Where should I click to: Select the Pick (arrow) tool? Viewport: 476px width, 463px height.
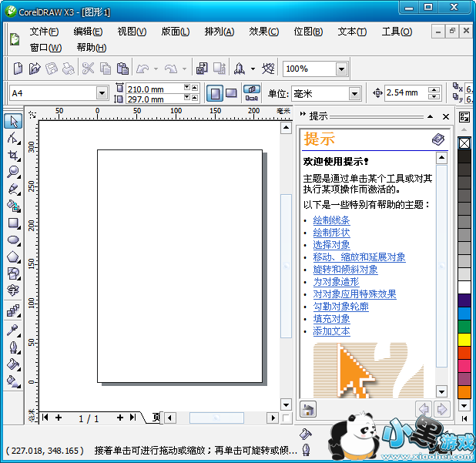click(13, 121)
